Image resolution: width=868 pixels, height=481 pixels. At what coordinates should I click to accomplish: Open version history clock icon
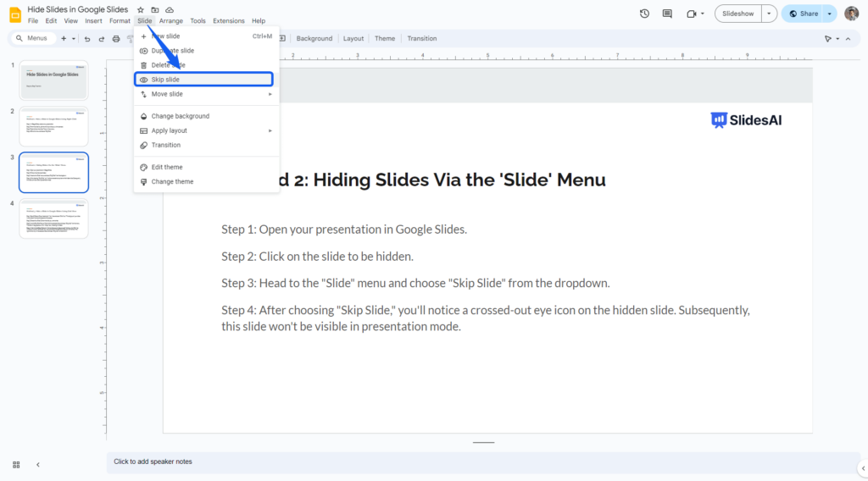[x=644, y=14]
